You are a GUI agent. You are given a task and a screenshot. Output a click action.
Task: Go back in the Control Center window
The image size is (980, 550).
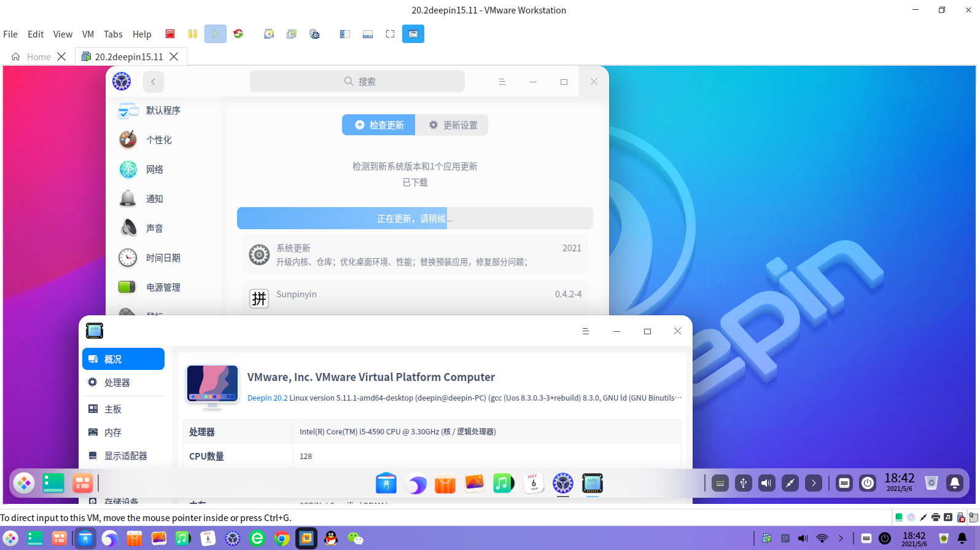click(154, 82)
